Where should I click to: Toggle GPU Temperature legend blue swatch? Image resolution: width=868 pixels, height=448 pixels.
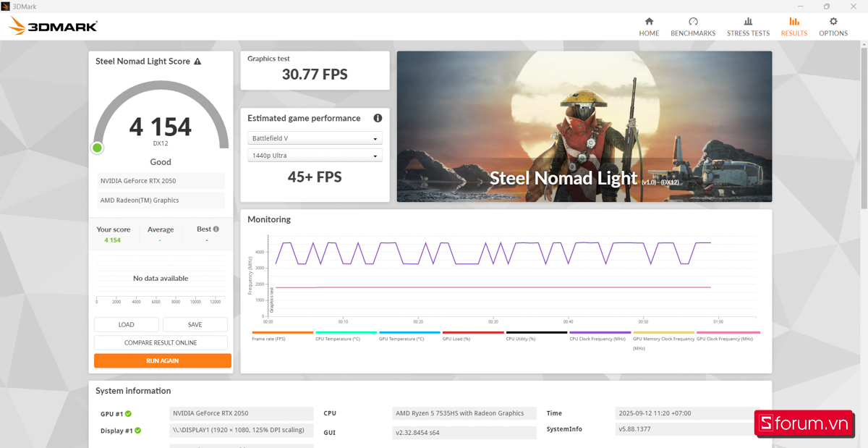409,332
